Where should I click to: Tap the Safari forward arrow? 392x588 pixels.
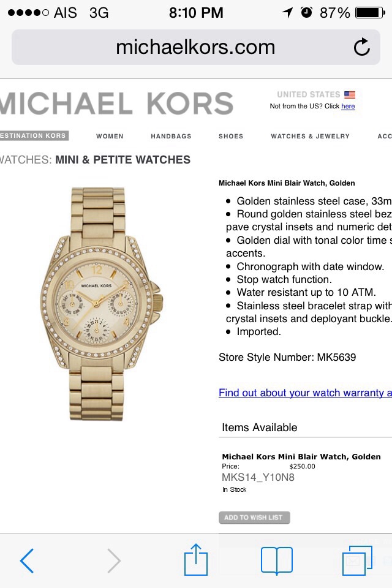point(114,560)
